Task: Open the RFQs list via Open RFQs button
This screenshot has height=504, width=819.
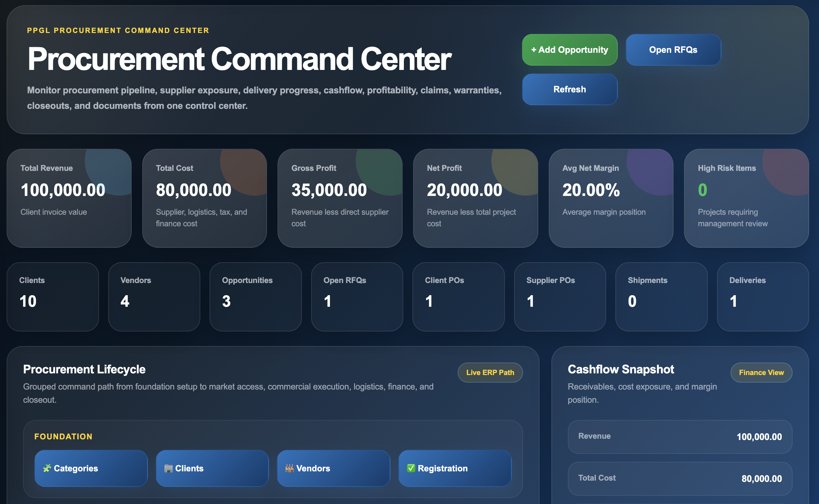Action: pyautogui.click(x=673, y=50)
